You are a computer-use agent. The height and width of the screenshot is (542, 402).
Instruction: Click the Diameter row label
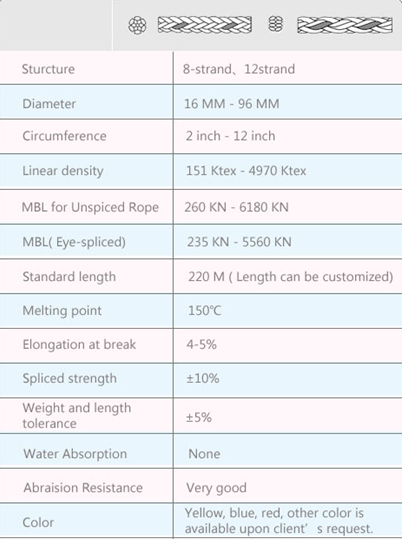point(49,104)
